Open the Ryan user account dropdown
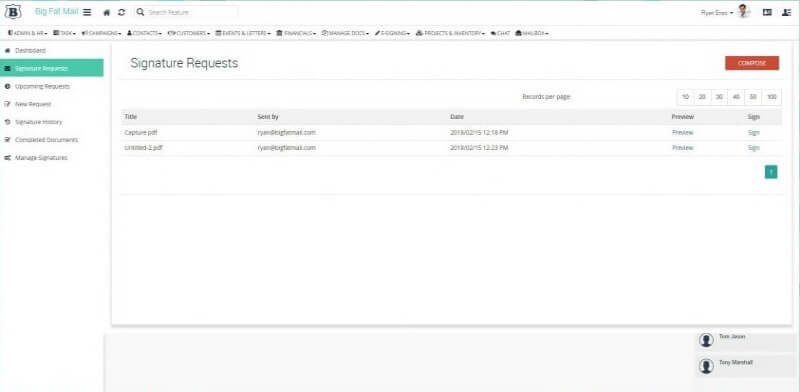 pos(717,12)
